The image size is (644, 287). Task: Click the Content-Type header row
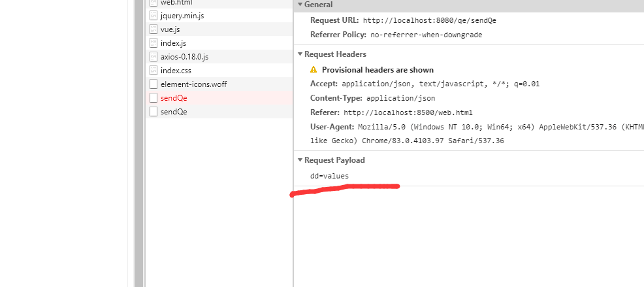372,98
